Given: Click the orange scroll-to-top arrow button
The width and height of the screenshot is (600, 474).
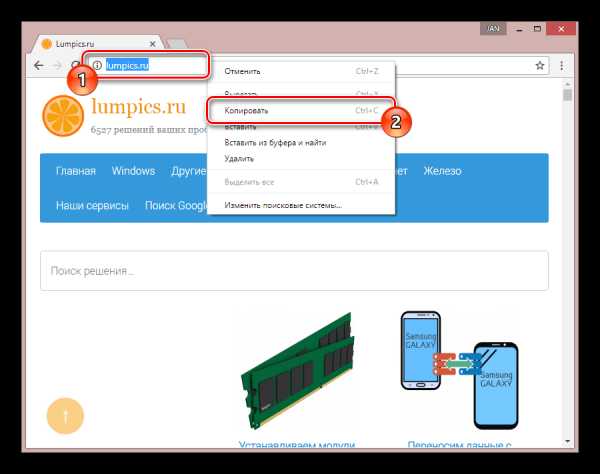Looking at the screenshot, I should tap(65, 416).
